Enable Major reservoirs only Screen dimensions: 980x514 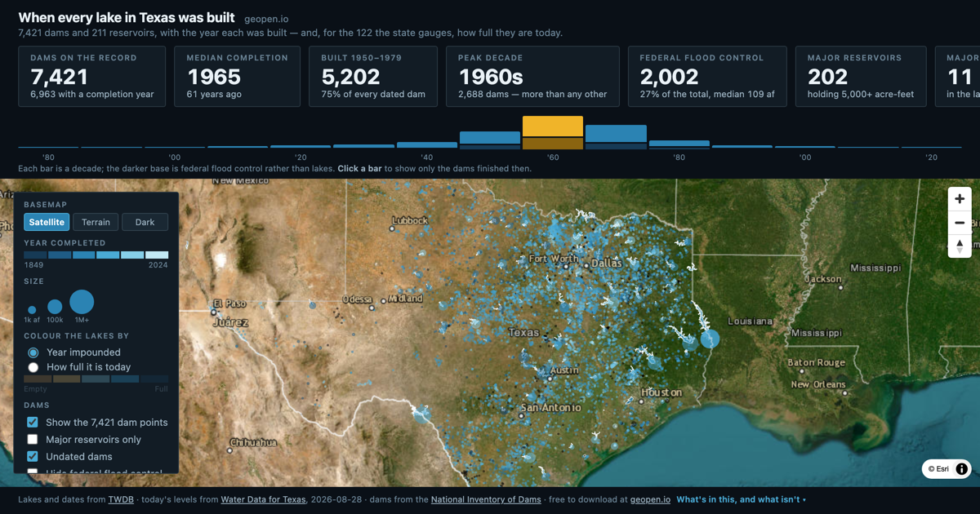tap(33, 440)
